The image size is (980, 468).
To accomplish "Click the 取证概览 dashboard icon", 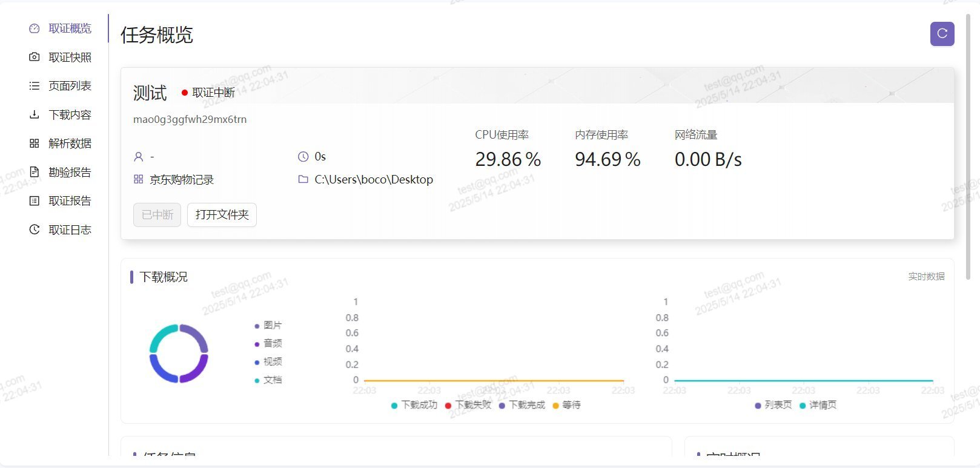I will click(35, 28).
